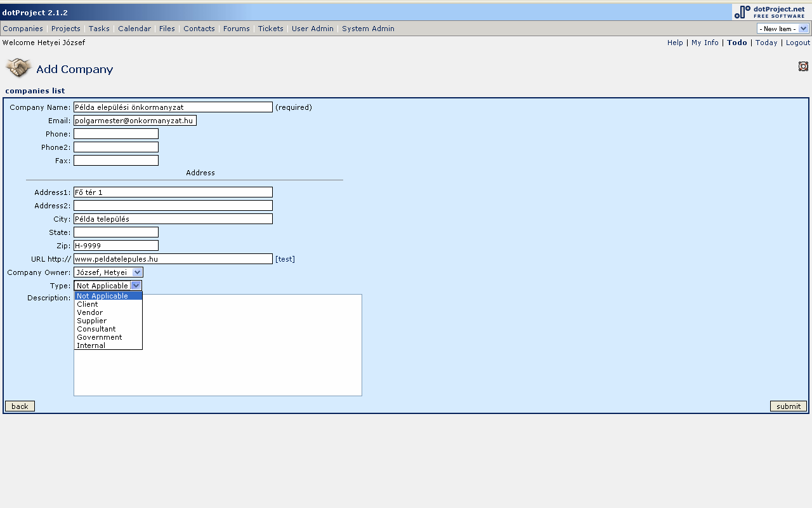Click the 'dotProject 2.1.2' title text

tap(35, 13)
